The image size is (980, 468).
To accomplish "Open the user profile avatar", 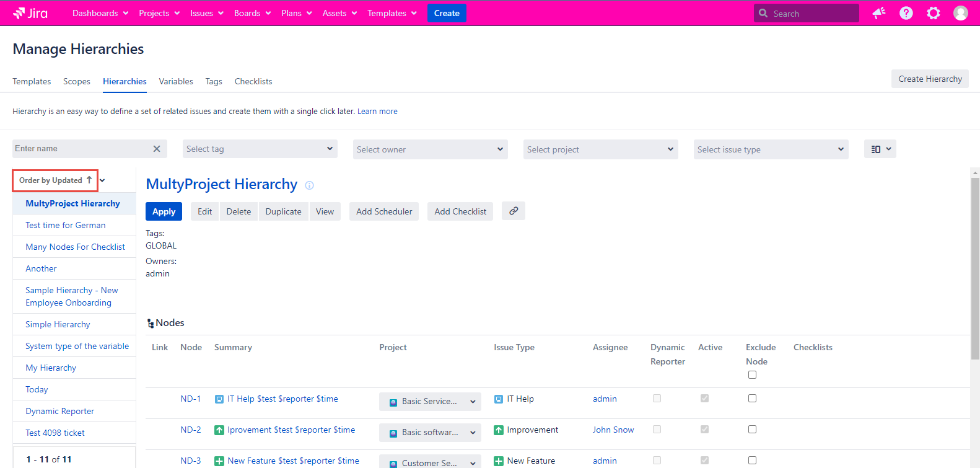I will pyautogui.click(x=960, y=13).
